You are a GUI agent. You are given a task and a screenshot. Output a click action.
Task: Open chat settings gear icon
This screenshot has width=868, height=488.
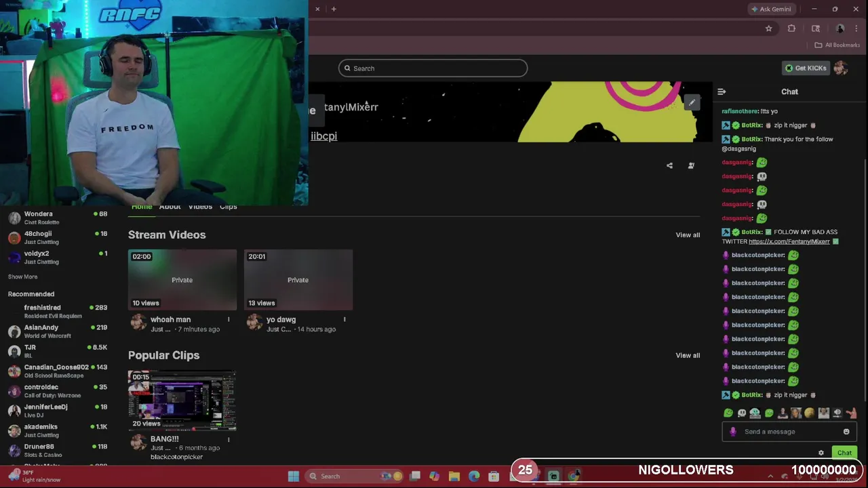click(x=821, y=453)
